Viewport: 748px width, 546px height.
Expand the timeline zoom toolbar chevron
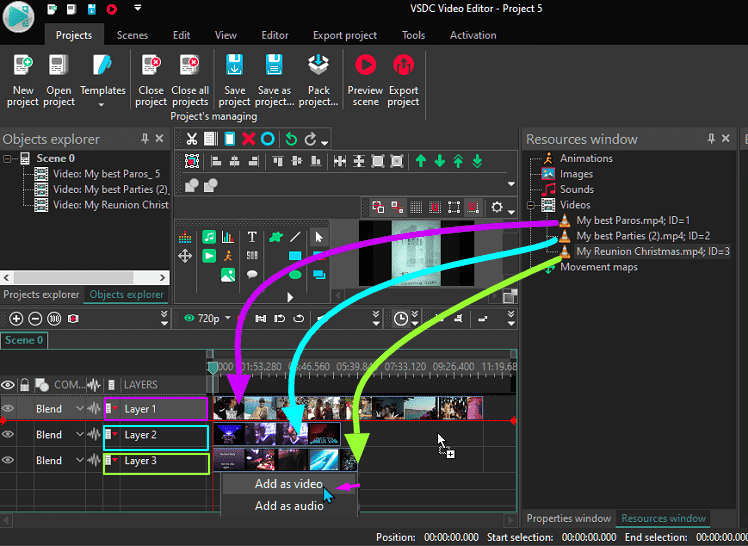coord(165,318)
